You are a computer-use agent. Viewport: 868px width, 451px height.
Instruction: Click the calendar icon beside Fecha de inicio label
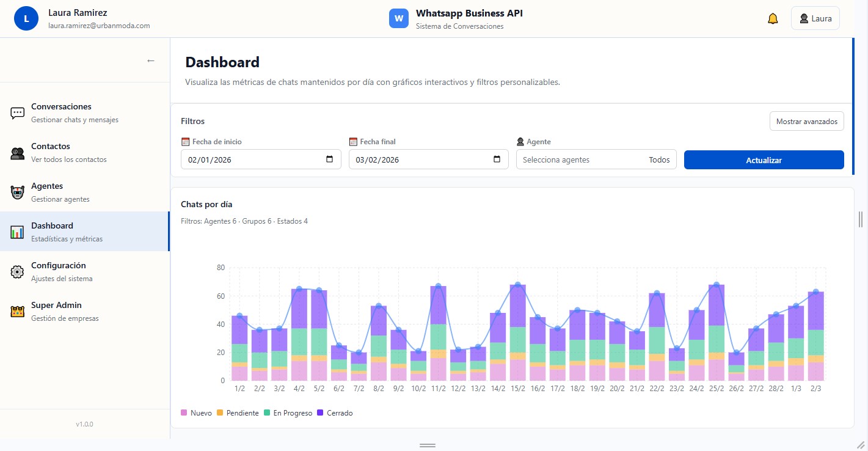pos(186,142)
